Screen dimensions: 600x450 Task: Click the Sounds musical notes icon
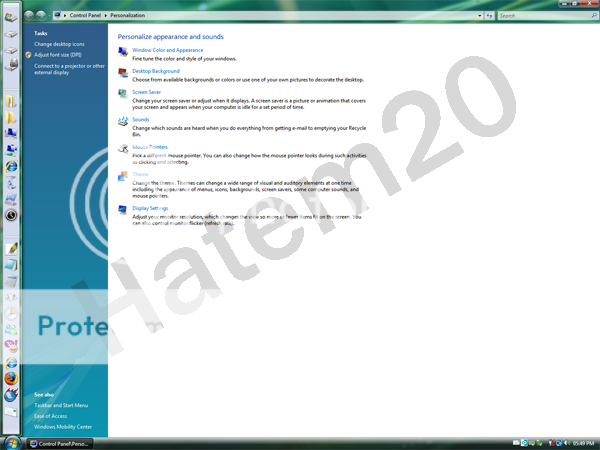point(123,121)
